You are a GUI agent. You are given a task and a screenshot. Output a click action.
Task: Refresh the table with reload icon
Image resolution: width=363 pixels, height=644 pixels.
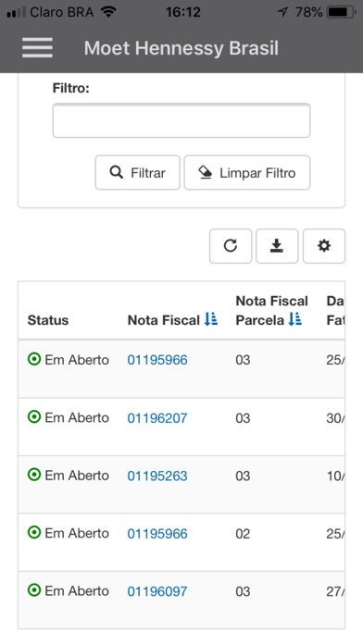[231, 246]
